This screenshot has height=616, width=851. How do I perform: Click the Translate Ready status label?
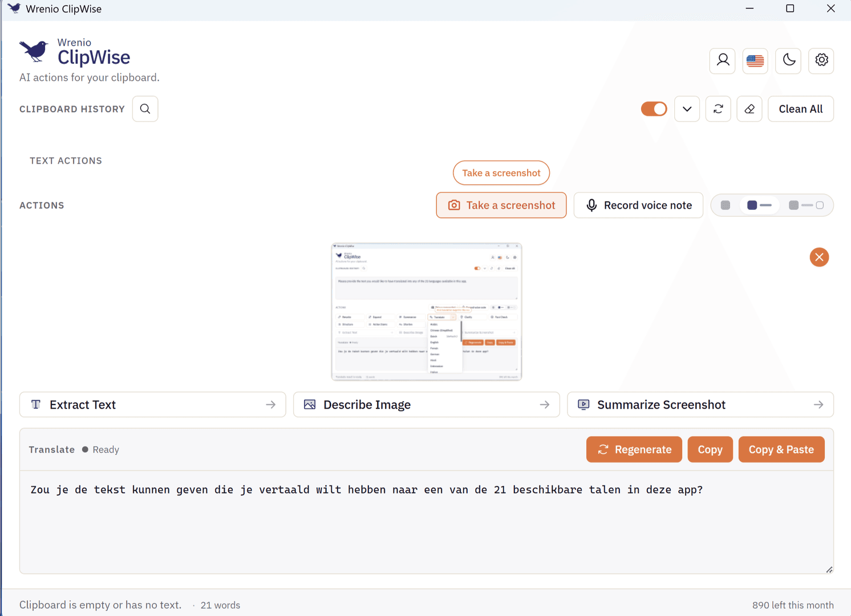(x=74, y=449)
